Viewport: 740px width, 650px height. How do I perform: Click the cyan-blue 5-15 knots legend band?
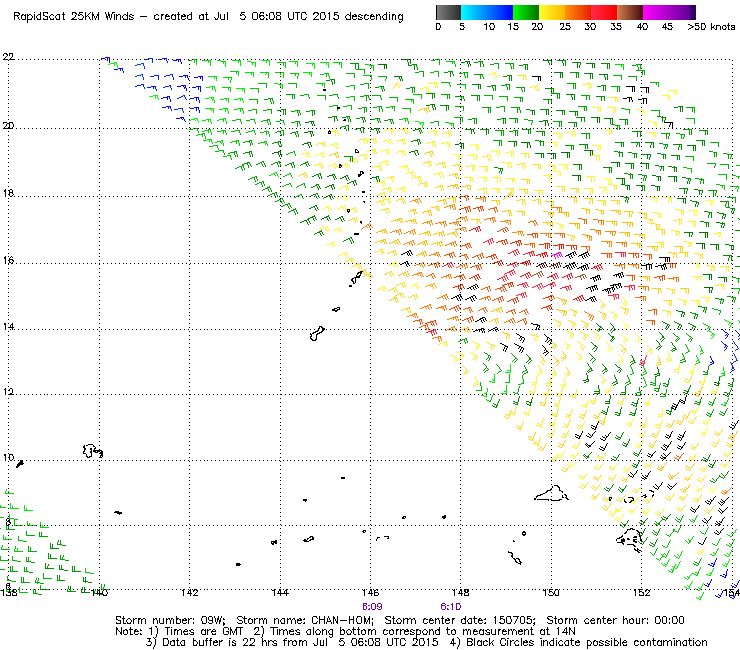(x=487, y=12)
